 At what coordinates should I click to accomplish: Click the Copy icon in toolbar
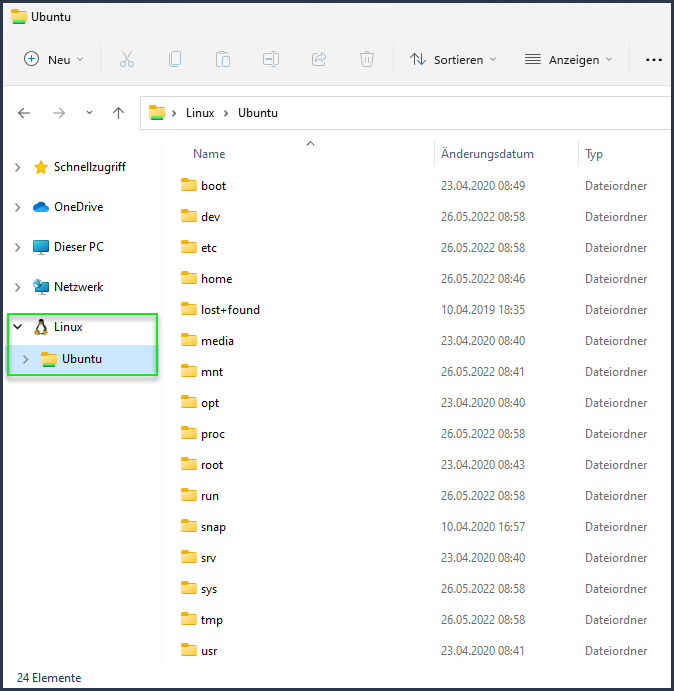[175, 59]
